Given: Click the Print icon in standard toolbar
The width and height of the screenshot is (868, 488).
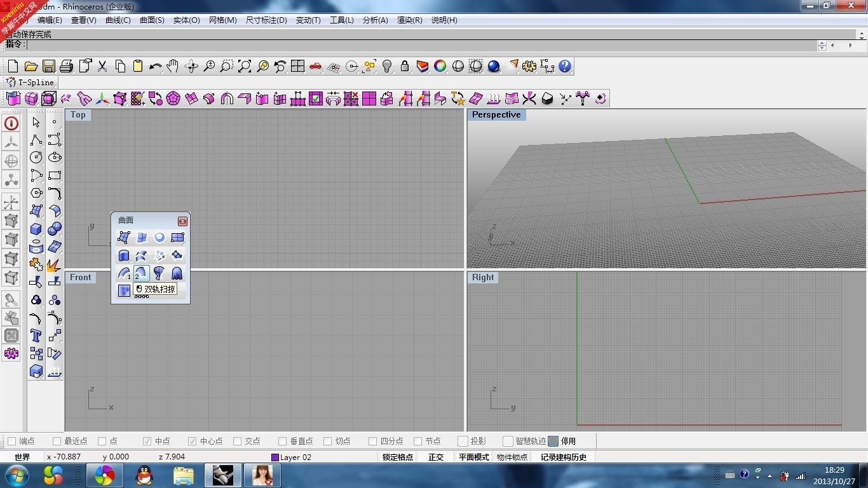Looking at the screenshot, I should tap(66, 66).
